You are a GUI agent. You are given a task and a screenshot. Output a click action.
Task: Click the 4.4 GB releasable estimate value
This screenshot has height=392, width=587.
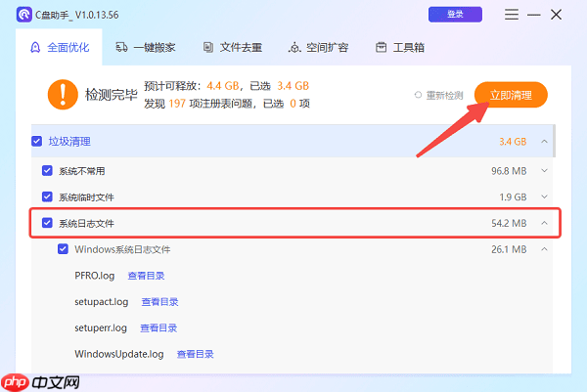[223, 86]
